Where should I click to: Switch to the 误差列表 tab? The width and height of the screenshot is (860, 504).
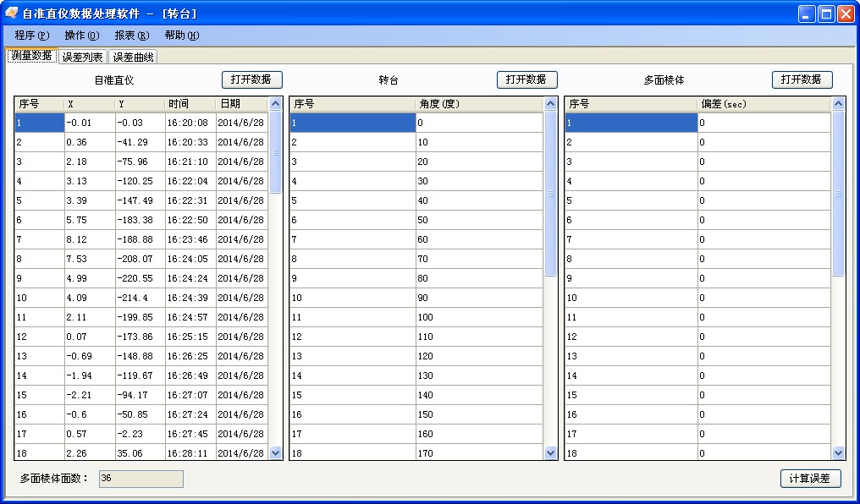(82, 58)
